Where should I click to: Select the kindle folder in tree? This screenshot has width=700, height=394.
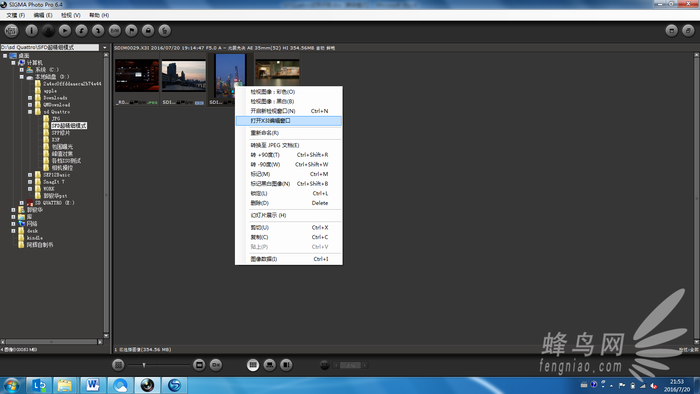(34, 238)
